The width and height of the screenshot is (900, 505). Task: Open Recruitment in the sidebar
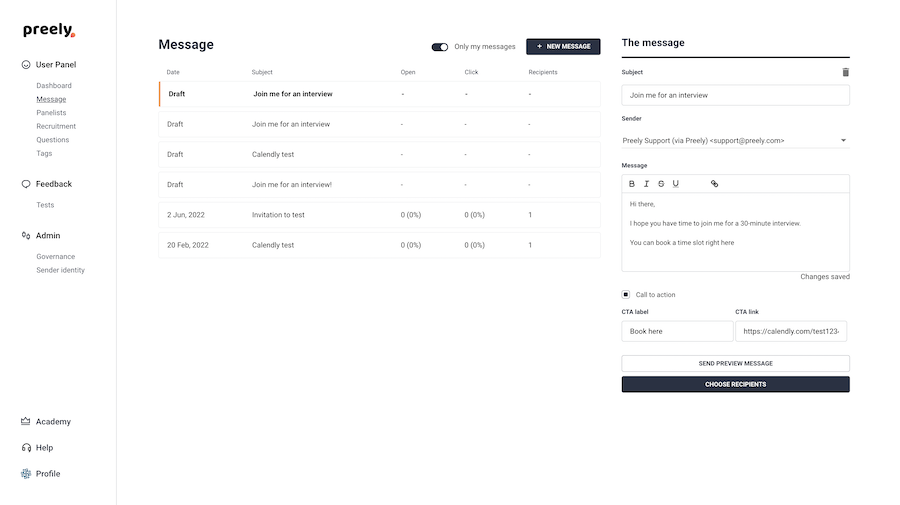56,126
